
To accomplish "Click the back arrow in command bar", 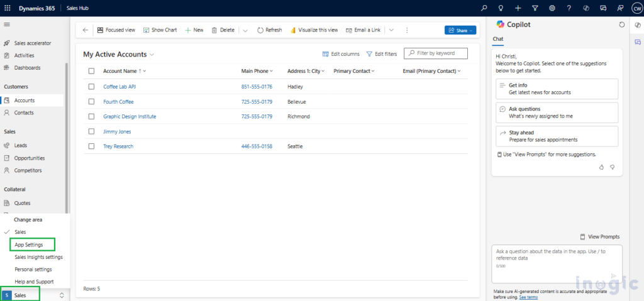I will coord(85,30).
